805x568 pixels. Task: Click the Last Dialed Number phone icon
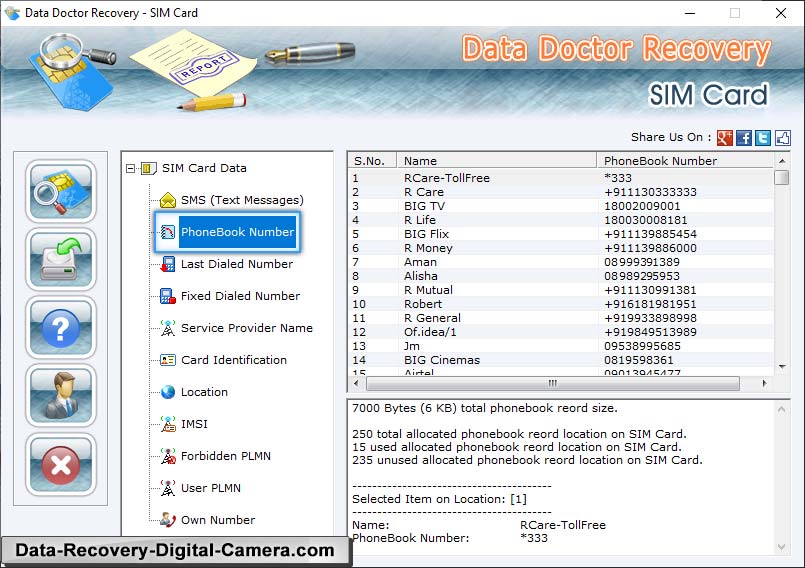168,264
